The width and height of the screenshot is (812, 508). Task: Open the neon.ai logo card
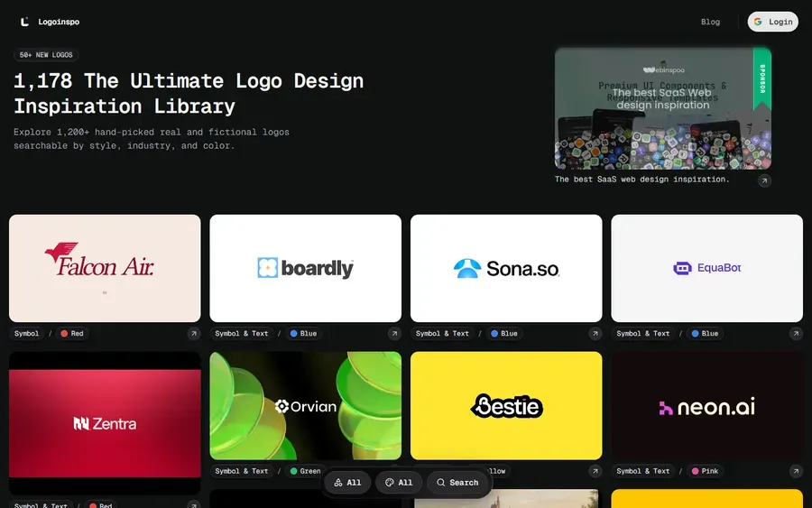(x=706, y=405)
